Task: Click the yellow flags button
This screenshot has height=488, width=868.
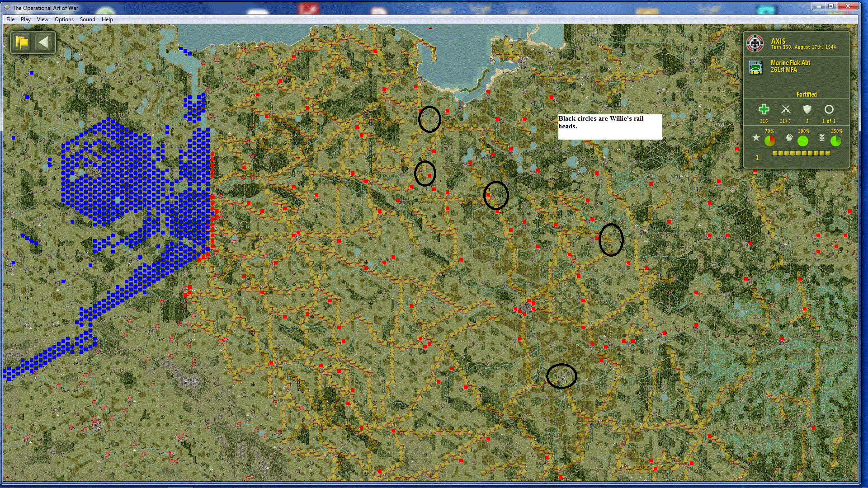Action: pyautogui.click(x=22, y=42)
